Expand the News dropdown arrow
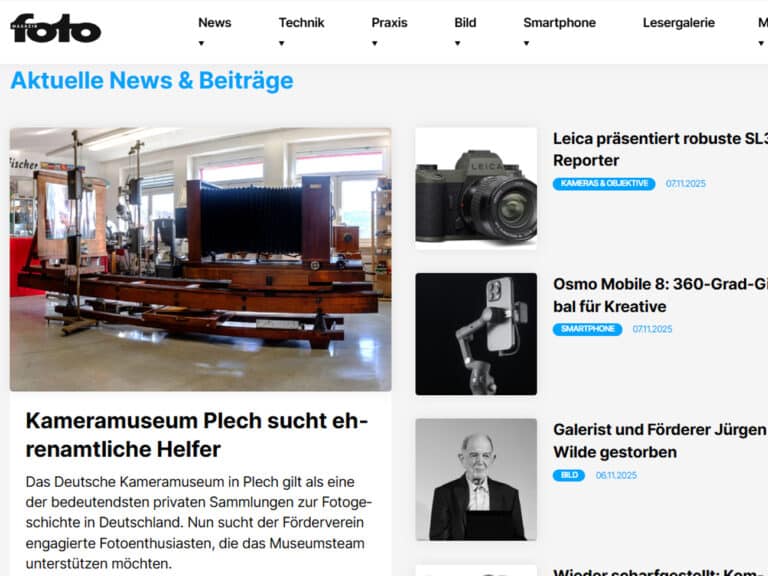The height and width of the screenshot is (576, 768). (x=201, y=43)
